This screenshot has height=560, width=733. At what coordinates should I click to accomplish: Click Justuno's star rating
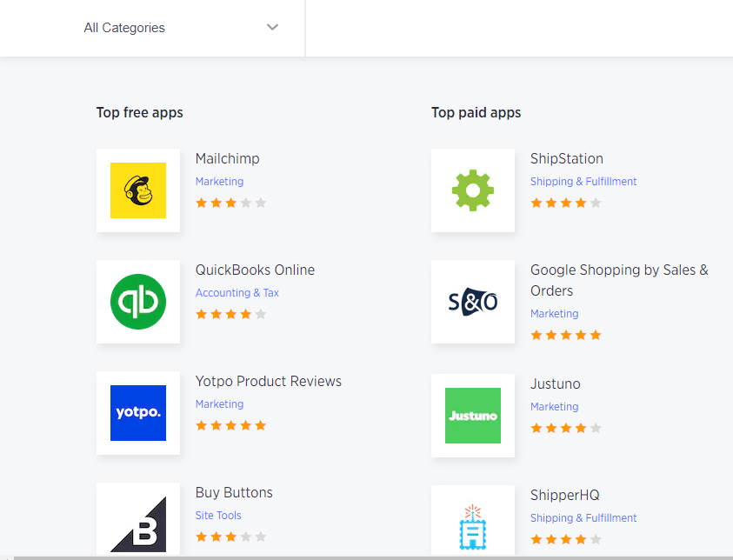point(566,428)
